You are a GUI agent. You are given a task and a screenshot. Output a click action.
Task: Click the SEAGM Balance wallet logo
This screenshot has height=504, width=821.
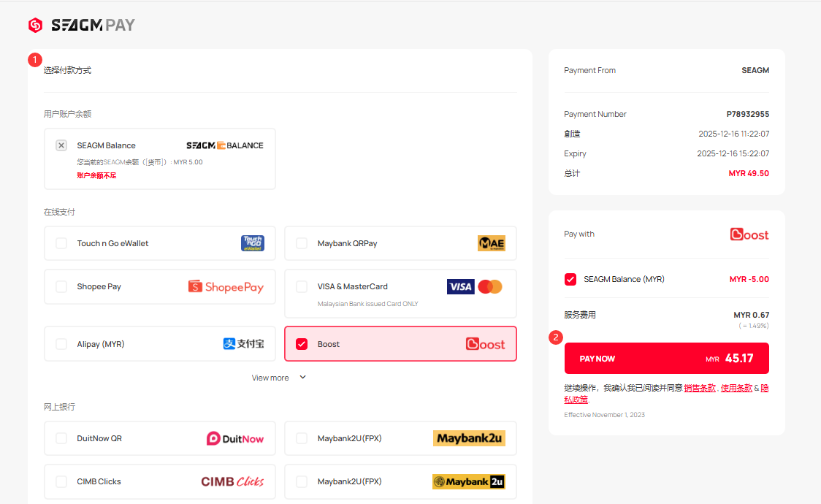(x=224, y=145)
